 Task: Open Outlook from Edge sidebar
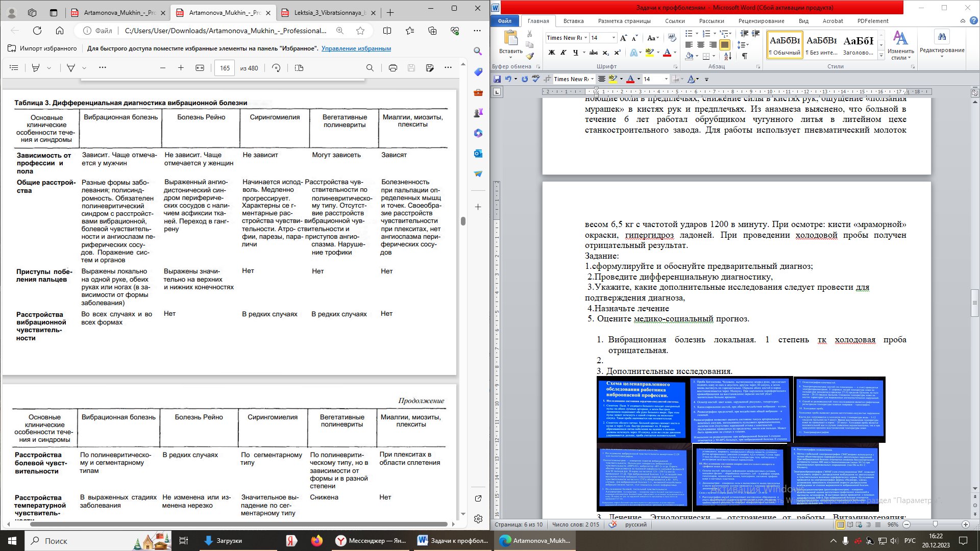coord(478,154)
